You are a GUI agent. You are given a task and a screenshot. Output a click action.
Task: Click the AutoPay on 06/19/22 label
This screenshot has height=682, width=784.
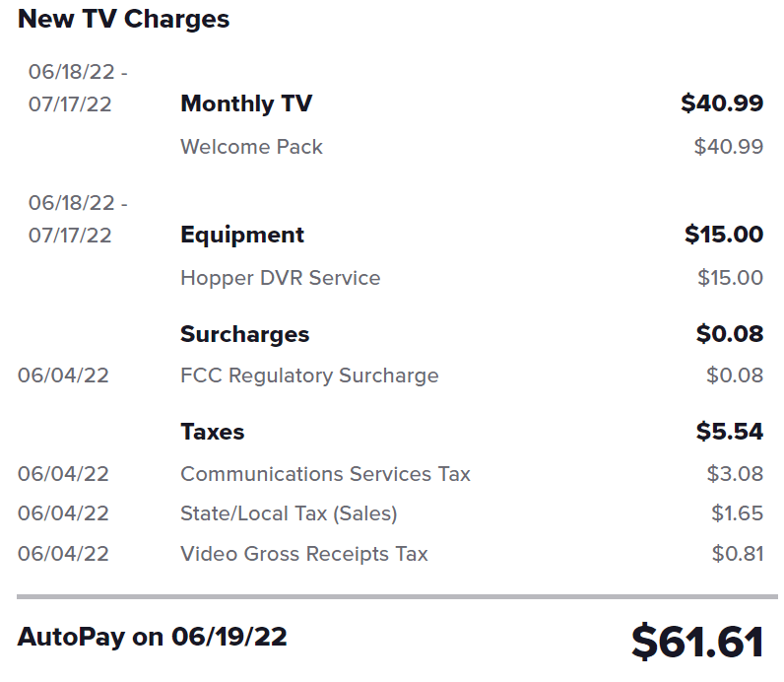153,637
